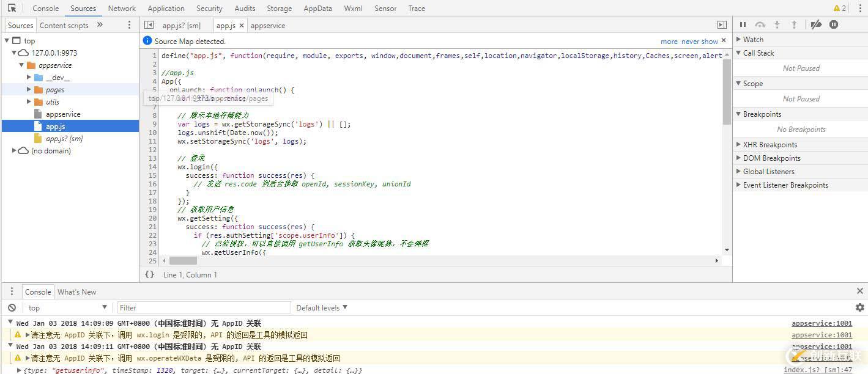This screenshot has width=868, height=374.
Task: Expand the utils folder
Action: 29,102
